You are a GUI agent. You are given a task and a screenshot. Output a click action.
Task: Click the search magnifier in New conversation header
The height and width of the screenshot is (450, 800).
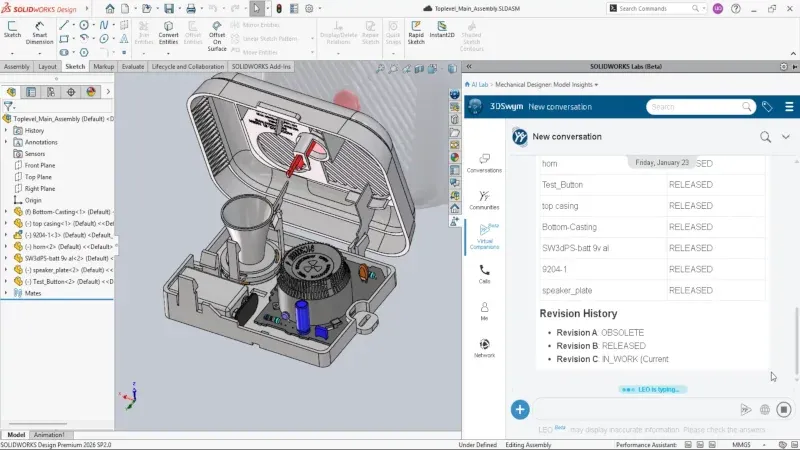click(x=765, y=137)
